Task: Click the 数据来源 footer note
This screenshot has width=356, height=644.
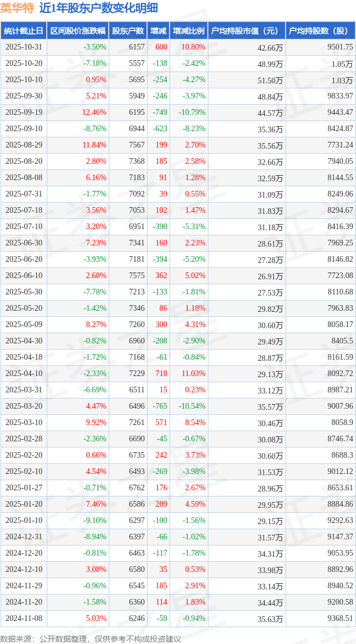Action: coord(91,638)
